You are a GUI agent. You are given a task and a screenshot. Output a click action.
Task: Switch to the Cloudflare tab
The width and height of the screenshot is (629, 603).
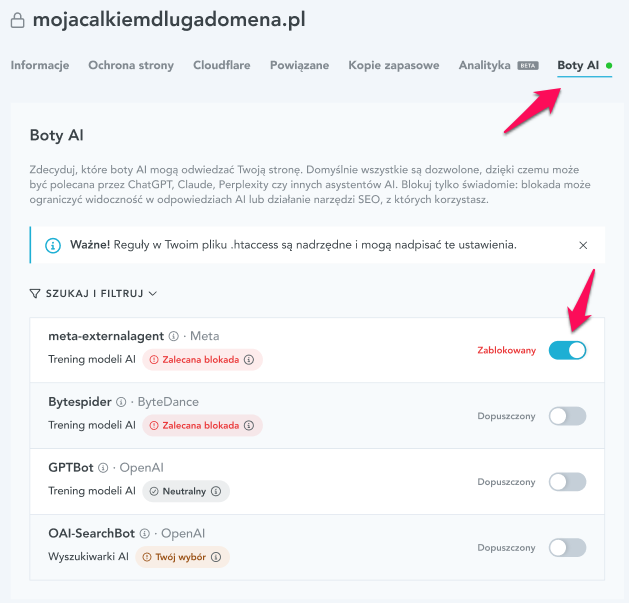221,65
